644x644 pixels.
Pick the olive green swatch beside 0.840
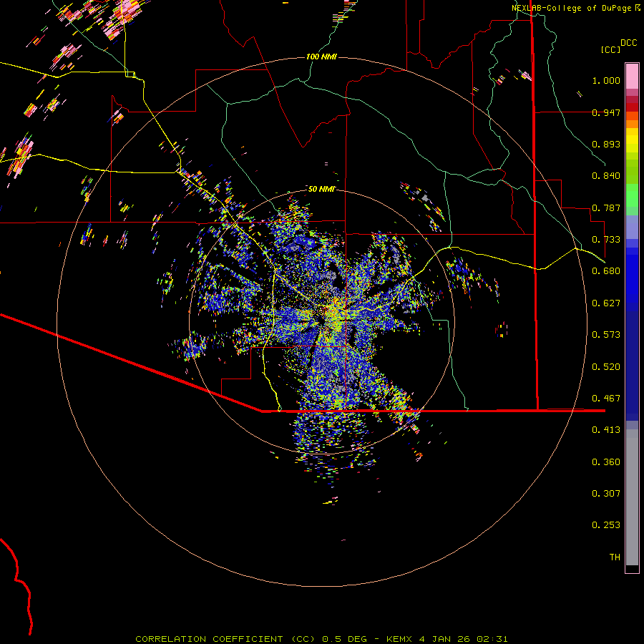632,172
